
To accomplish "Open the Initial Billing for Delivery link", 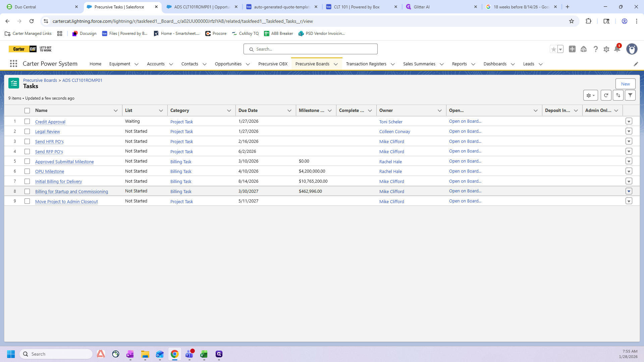I will (58, 182).
